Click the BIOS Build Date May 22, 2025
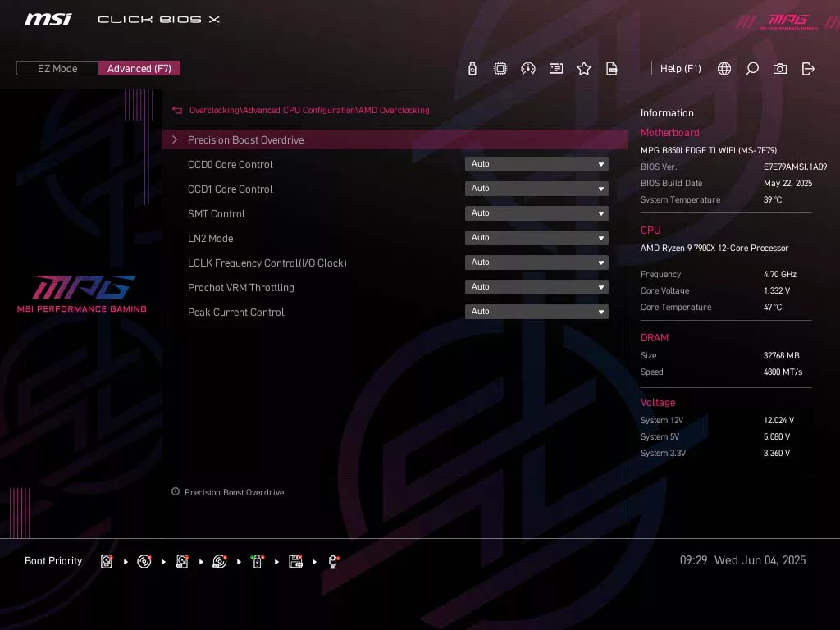The image size is (840, 630). pyautogui.click(x=787, y=183)
